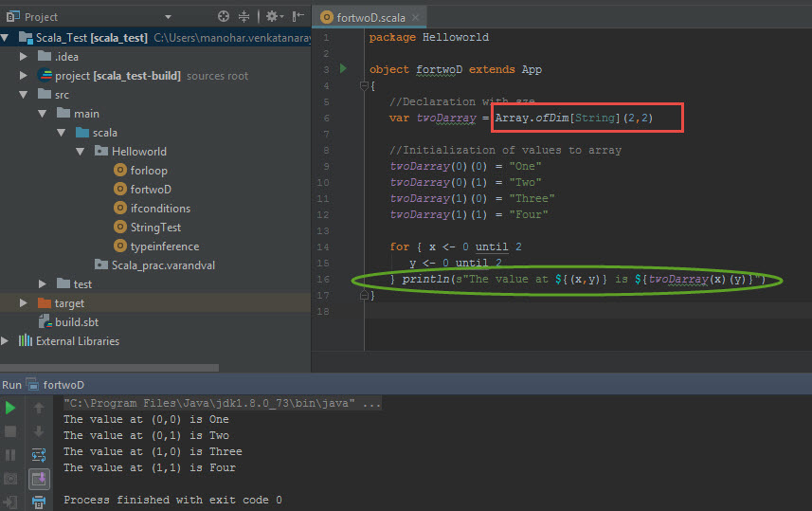Click on 'fortwoD' in the object declaration

pyautogui.click(x=439, y=69)
